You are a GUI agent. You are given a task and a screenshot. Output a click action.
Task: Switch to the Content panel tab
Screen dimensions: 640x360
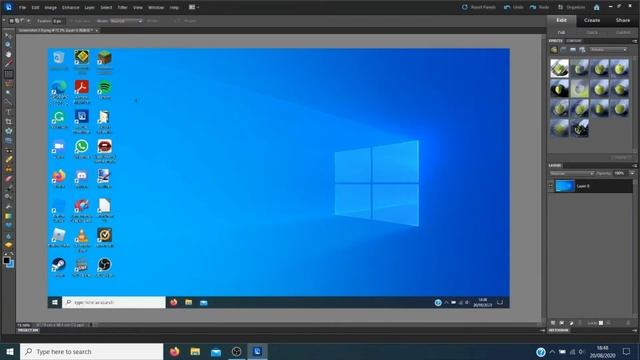574,41
